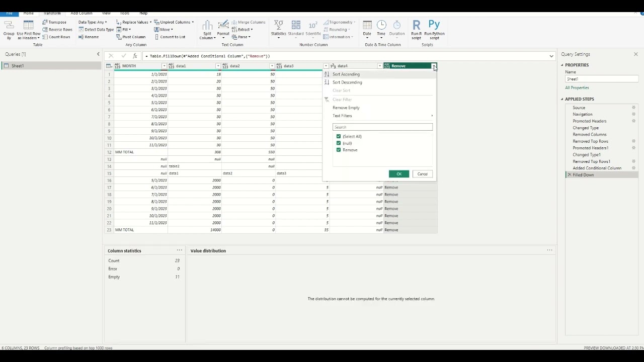Uncheck the (null) filter checkbox

coord(339,143)
